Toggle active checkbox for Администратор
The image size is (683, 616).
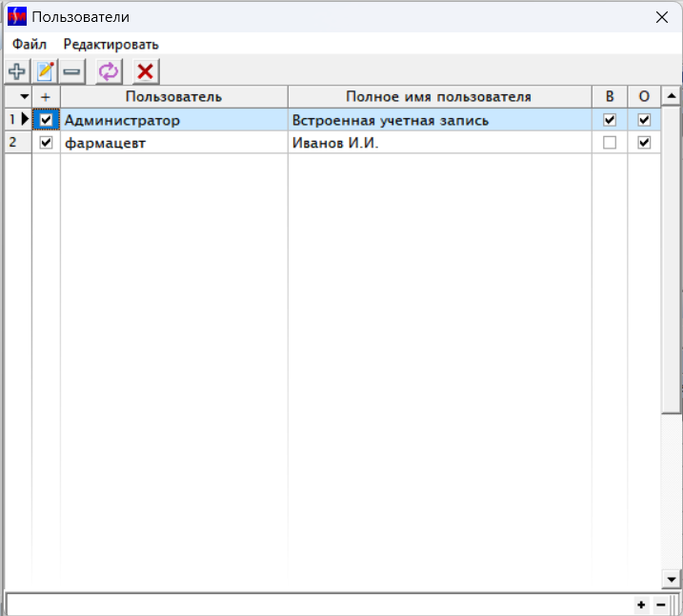(x=46, y=120)
